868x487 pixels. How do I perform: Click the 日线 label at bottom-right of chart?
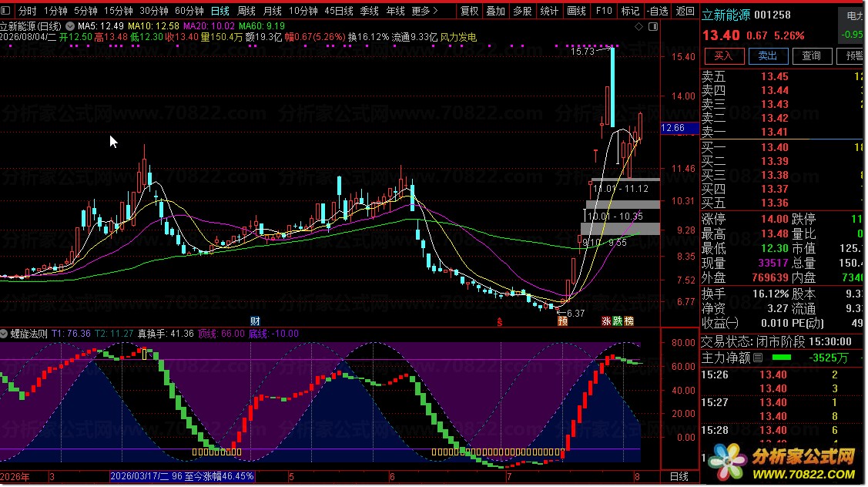[x=679, y=476]
